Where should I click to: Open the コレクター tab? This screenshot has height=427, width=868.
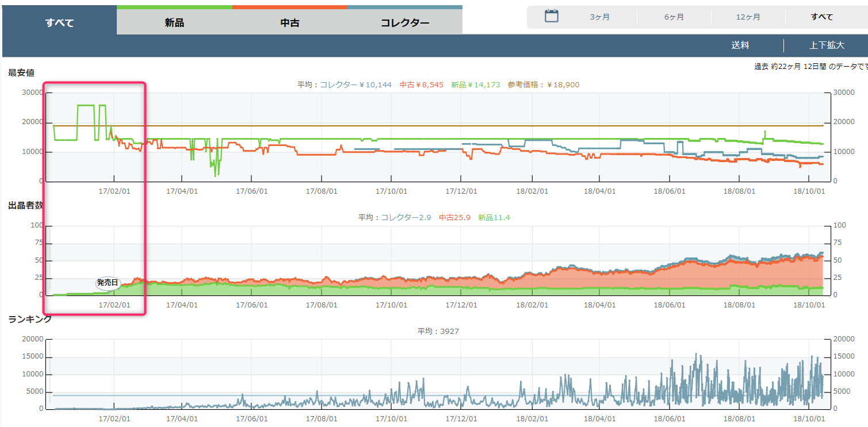(x=405, y=23)
